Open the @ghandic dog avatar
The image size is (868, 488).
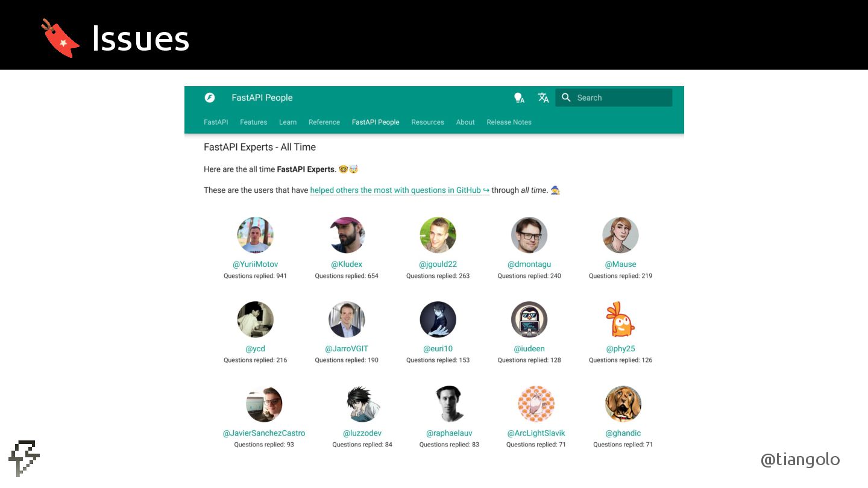click(623, 404)
